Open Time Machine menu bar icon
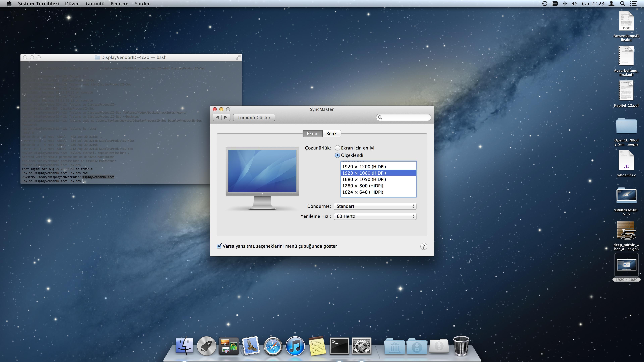This screenshot has width=644, height=362. [545, 4]
